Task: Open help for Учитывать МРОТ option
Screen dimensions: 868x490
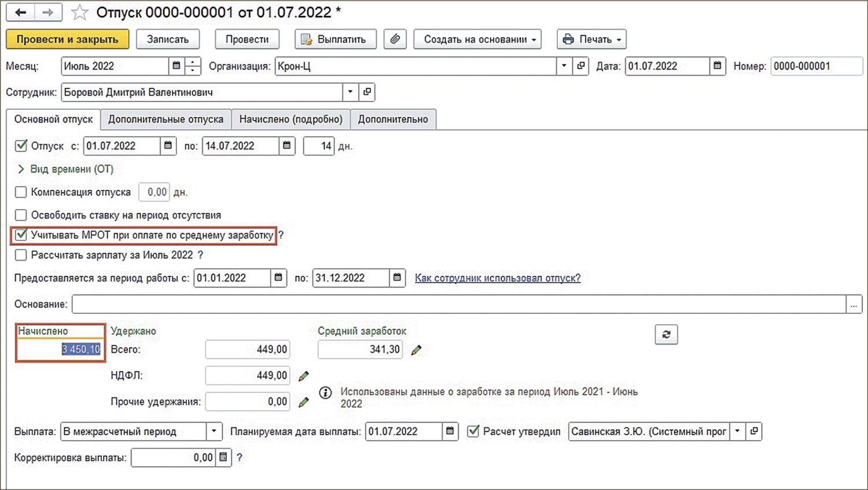Action: pyautogui.click(x=281, y=235)
